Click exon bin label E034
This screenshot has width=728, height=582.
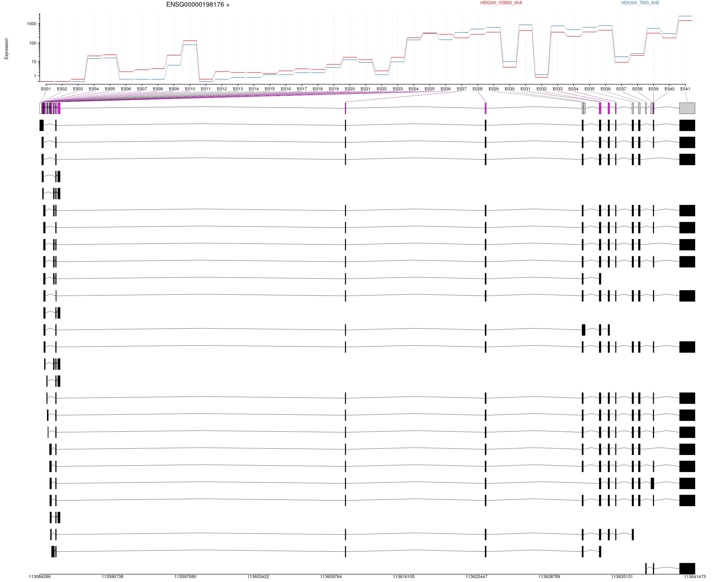click(x=573, y=89)
